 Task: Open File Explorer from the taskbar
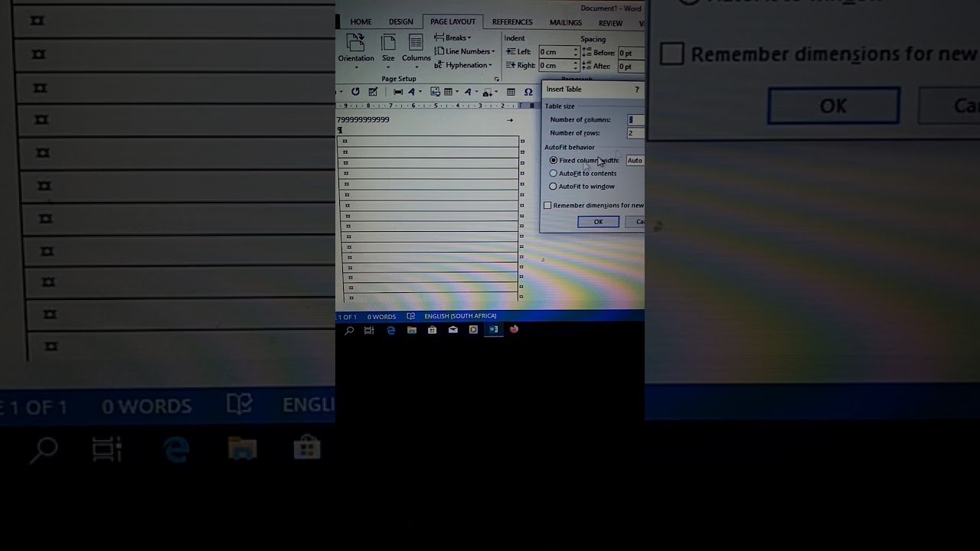[412, 330]
